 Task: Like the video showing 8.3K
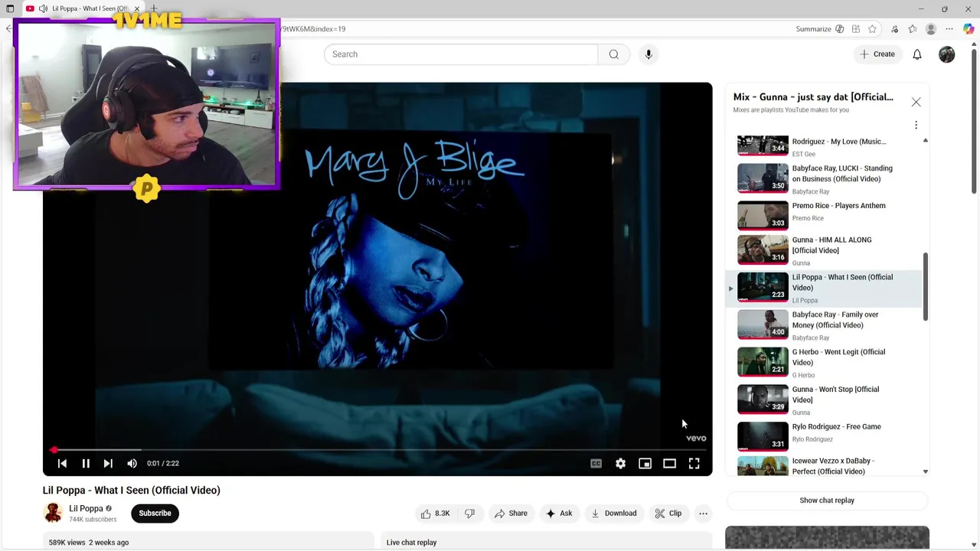pyautogui.click(x=434, y=514)
